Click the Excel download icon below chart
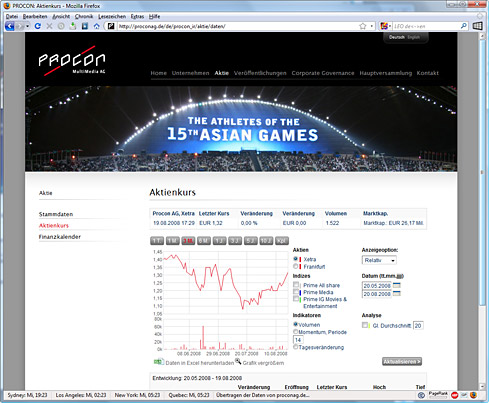The width and height of the screenshot is (489, 403). [x=159, y=362]
